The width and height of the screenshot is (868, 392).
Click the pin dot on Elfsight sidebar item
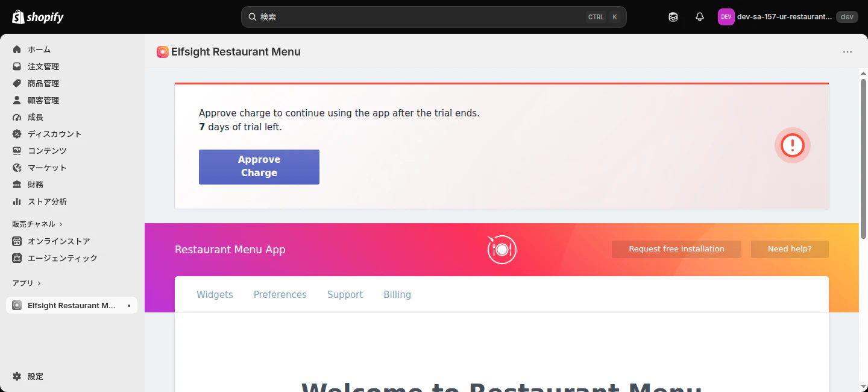pos(129,306)
